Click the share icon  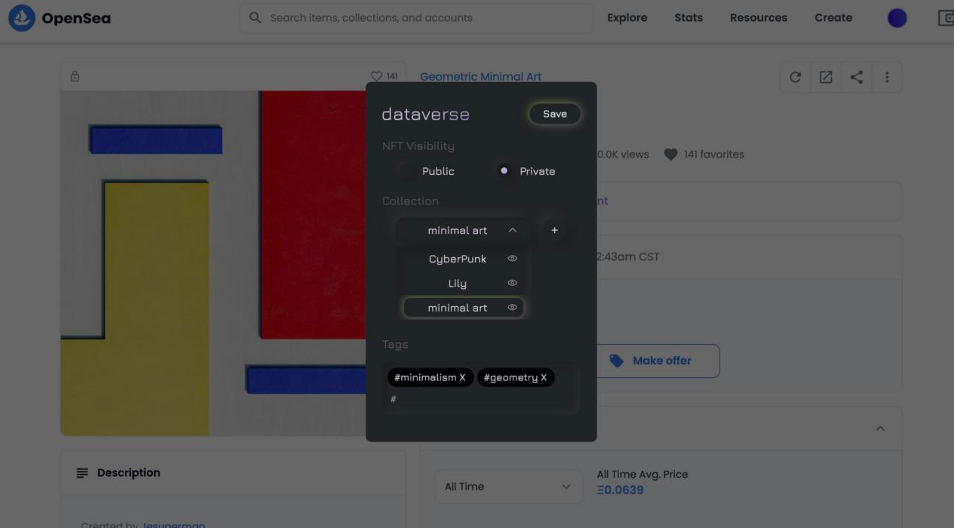coord(856,77)
